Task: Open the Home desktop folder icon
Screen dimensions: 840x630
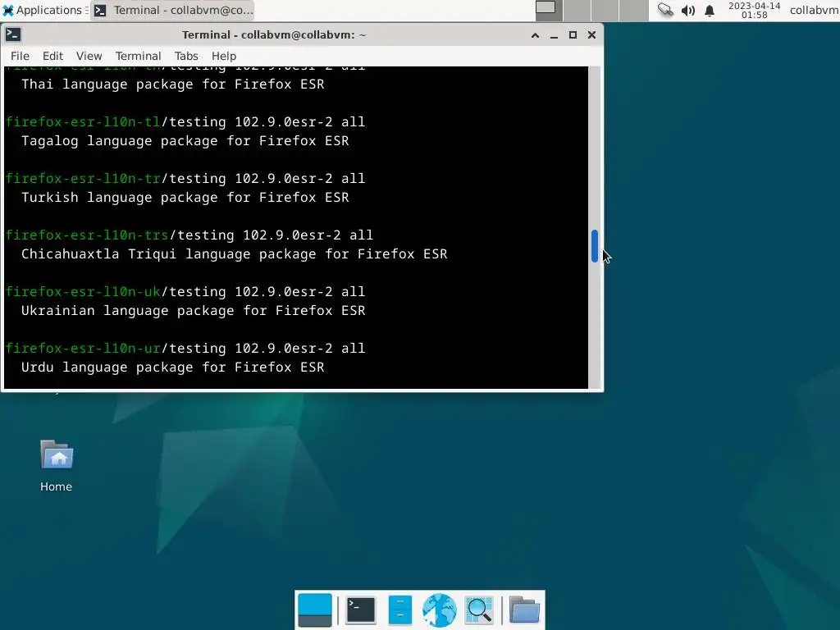Action: pyautogui.click(x=57, y=466)
